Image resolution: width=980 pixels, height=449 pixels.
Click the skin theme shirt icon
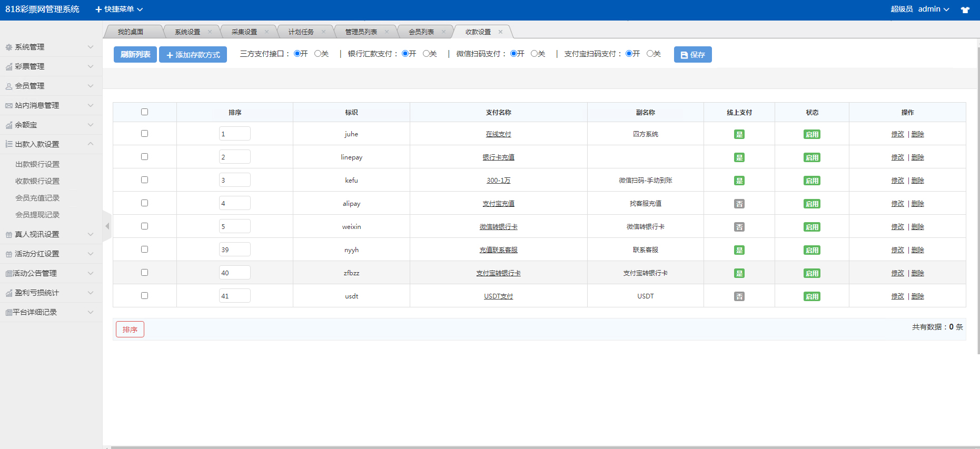pos(965,10)
